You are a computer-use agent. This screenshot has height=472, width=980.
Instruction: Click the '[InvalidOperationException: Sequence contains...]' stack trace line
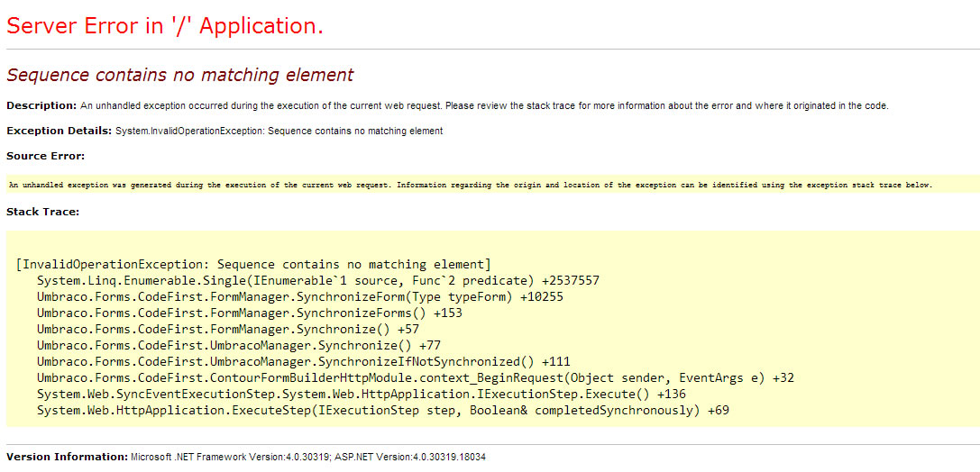pos(253,265)
